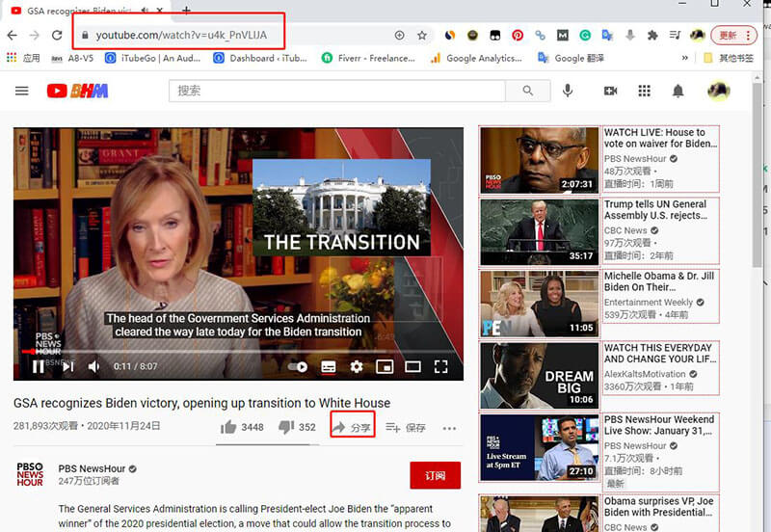771x532 pixels.
Task: Click the page vertical scrollbar
Action: coord(757,174)
